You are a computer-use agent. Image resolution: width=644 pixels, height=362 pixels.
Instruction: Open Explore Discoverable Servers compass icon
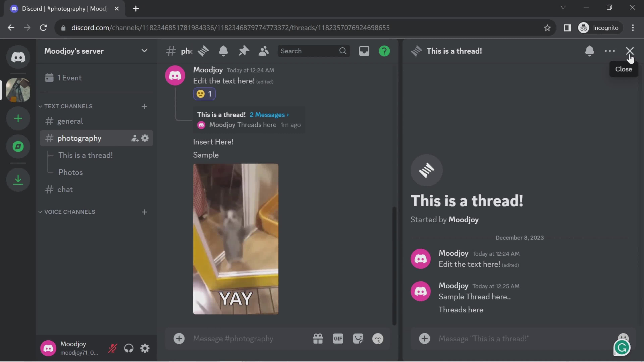18,147
